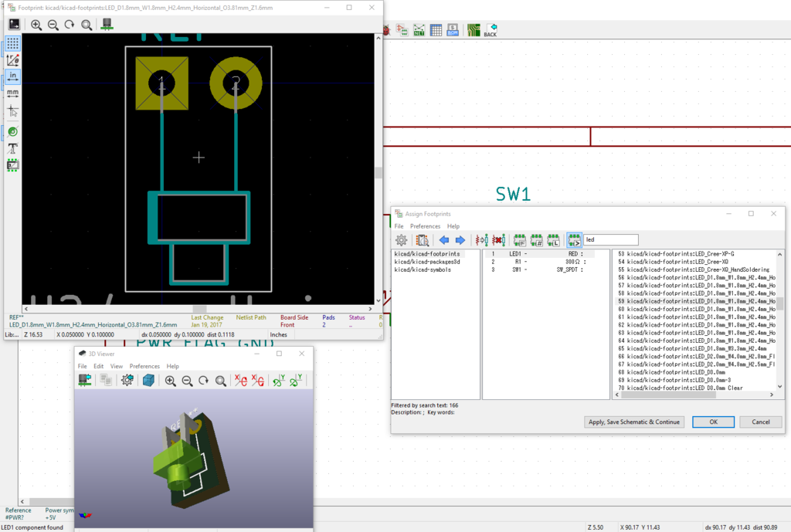
Task: Toggle grid display in footprint viewer
Action: click(12, 43)
